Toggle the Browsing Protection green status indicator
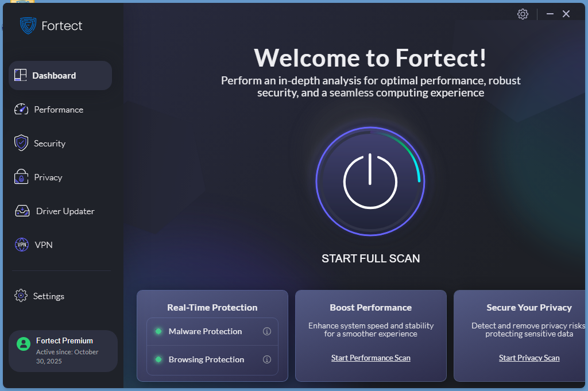Screen dimensions: 588x391 [158, 359]
